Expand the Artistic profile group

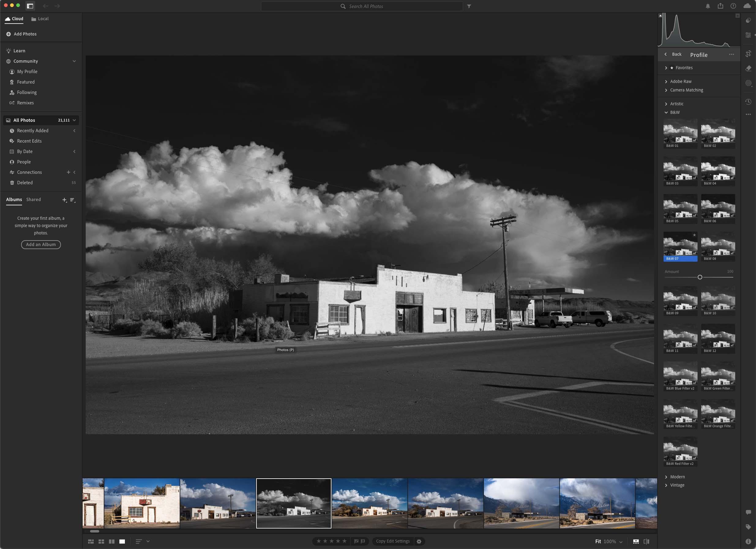pyautogui.click(x=677, y=104)
